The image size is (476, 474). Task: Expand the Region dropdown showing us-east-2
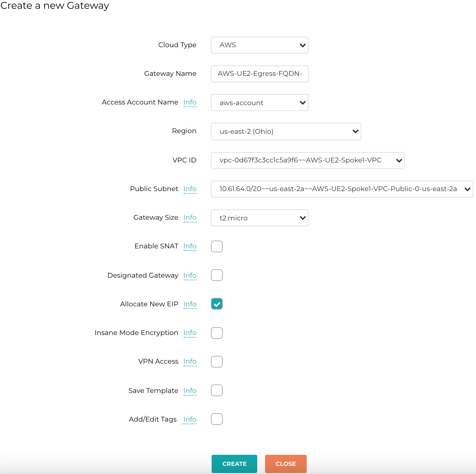pos(286,132)
